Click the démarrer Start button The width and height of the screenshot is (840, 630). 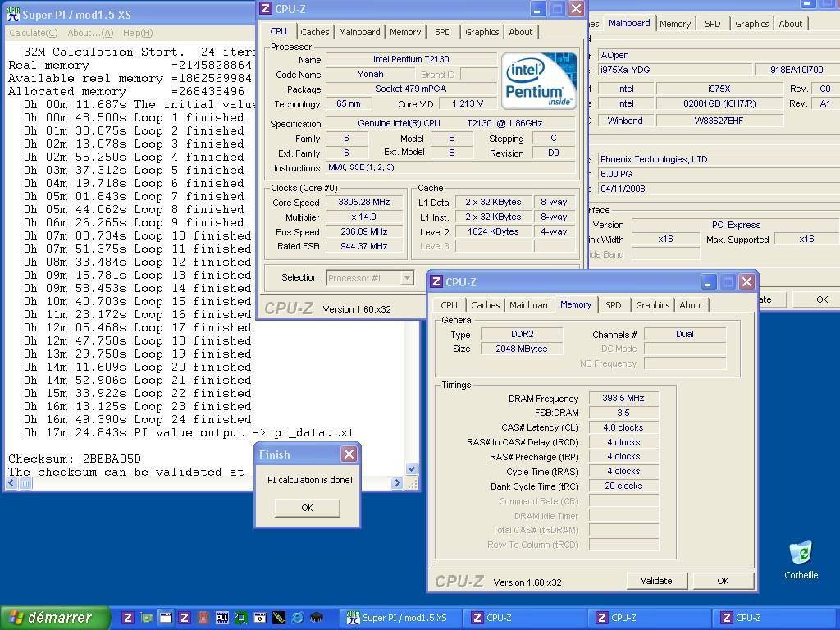55,618
